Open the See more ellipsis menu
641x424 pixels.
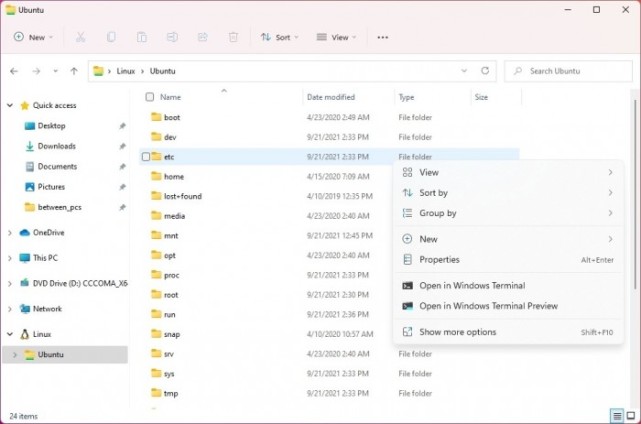click(x=383, y=37)
